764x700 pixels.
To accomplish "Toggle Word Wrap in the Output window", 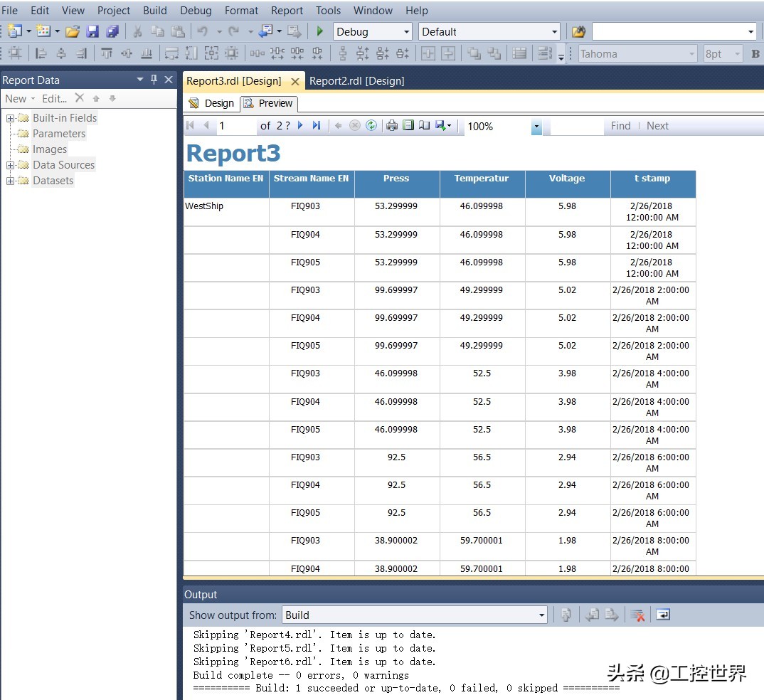I will 662,614.
